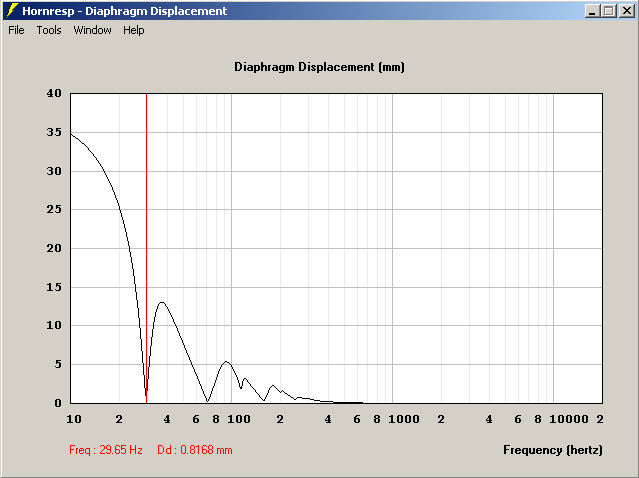The width and height of the screenshot is (639, 478).
Task: Click the 35 label on the displacement axis
Action: pos(54,132)
